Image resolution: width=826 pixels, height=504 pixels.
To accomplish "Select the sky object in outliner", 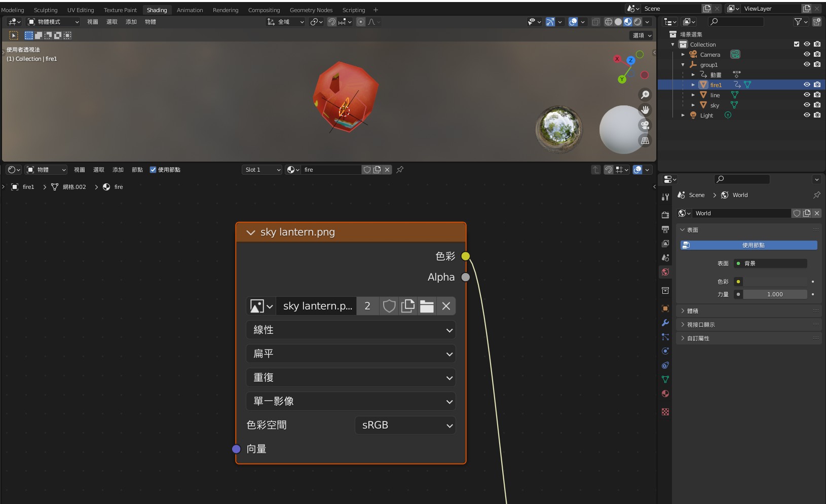I will (715, 105).
